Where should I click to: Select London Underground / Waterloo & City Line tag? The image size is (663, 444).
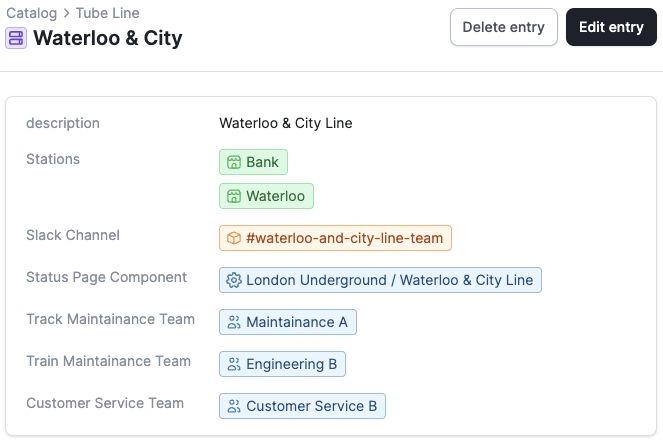point(389,280)
